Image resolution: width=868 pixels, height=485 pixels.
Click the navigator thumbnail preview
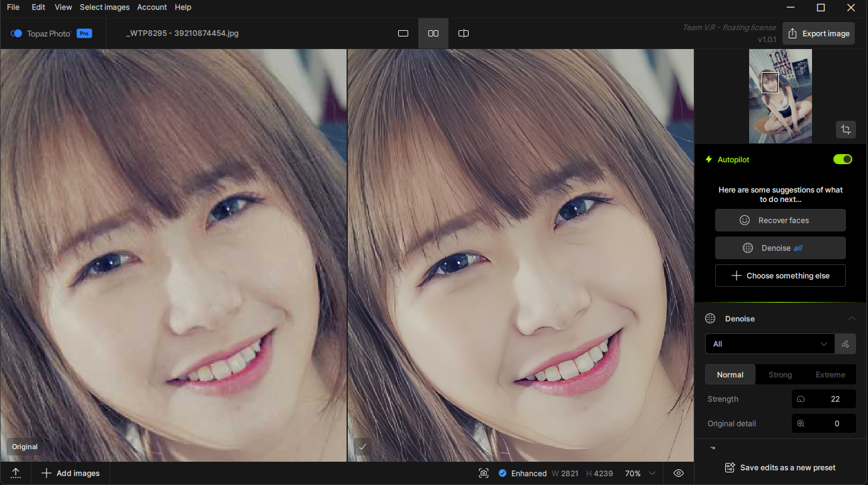click(780, 96)
